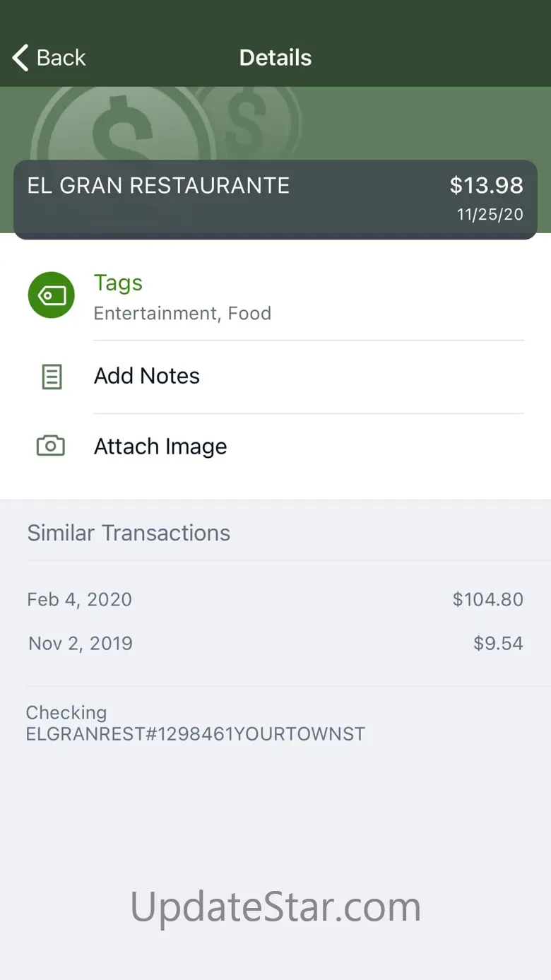Tap the Checking account label

point(66,712)
